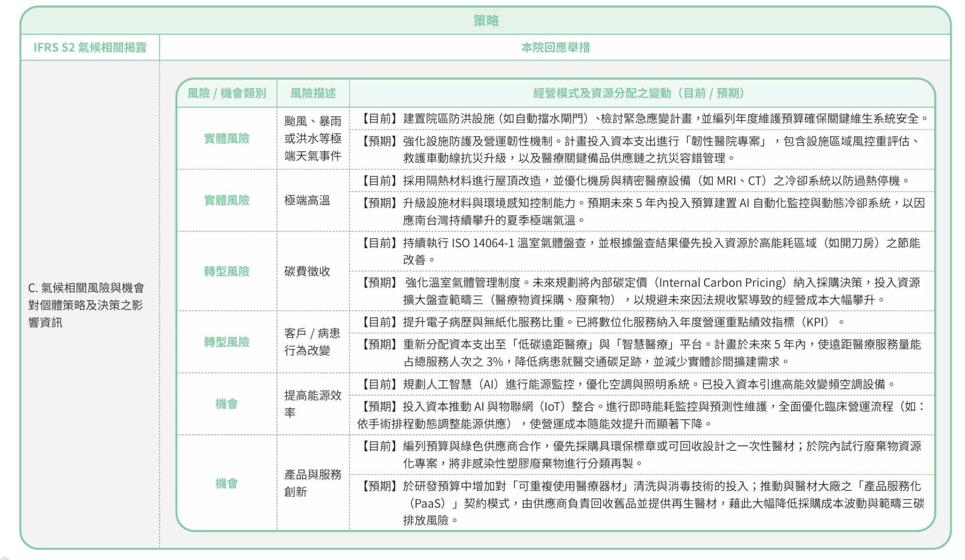The height and width of the screenshot is (560, 965).
Task: Click the C. 氣候相關風險與機會 left-column text
Action: click(x=86, y=305)
